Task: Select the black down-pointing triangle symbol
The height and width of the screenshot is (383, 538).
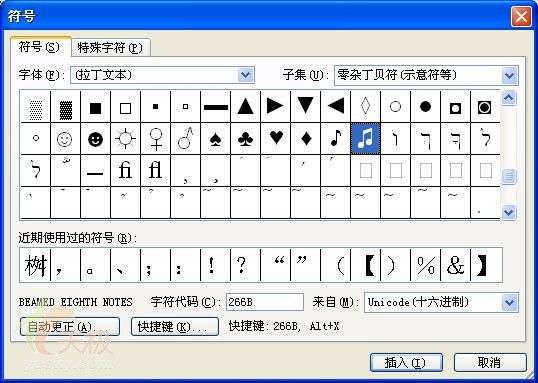Action: click(x=306, y=107)
